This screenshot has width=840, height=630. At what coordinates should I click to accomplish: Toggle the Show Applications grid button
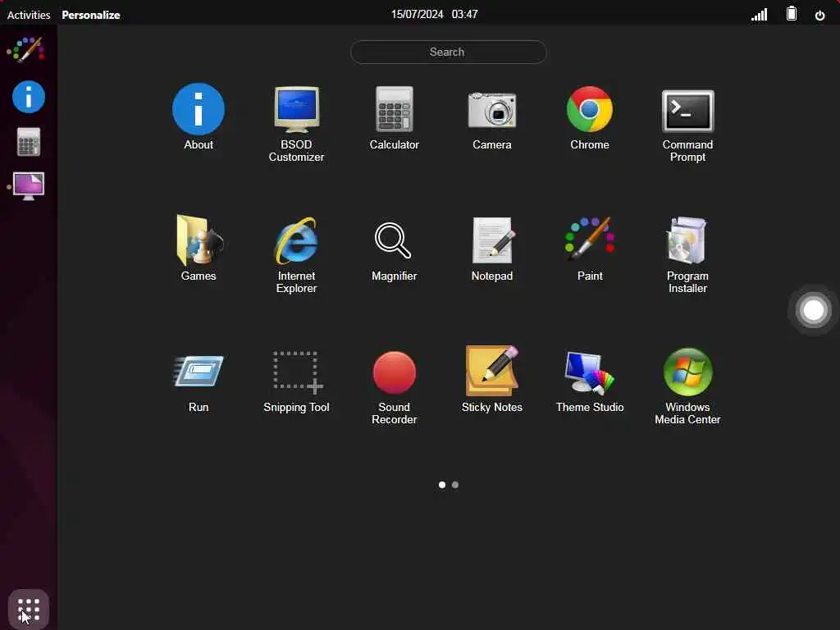click(29, 609)
